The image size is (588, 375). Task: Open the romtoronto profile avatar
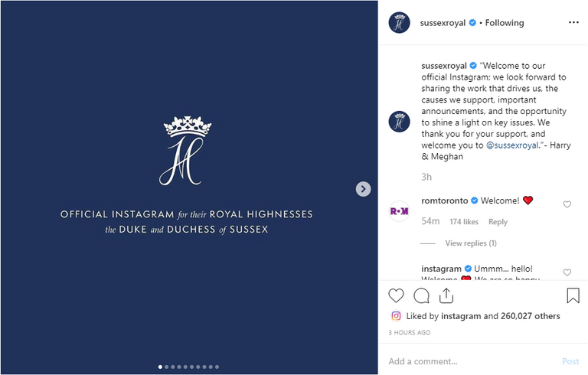click(x=400, y=210)
